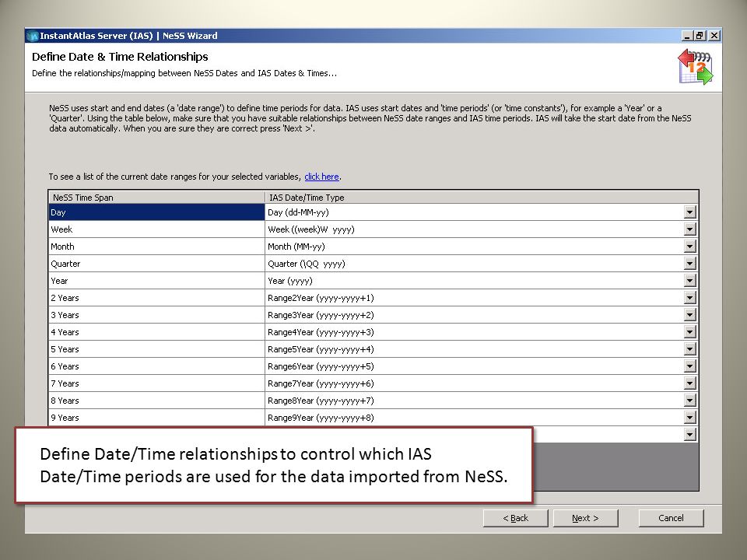The width and height of the screenshot is (747, 560).
Task: Click the Next > button
Action: 585,518
